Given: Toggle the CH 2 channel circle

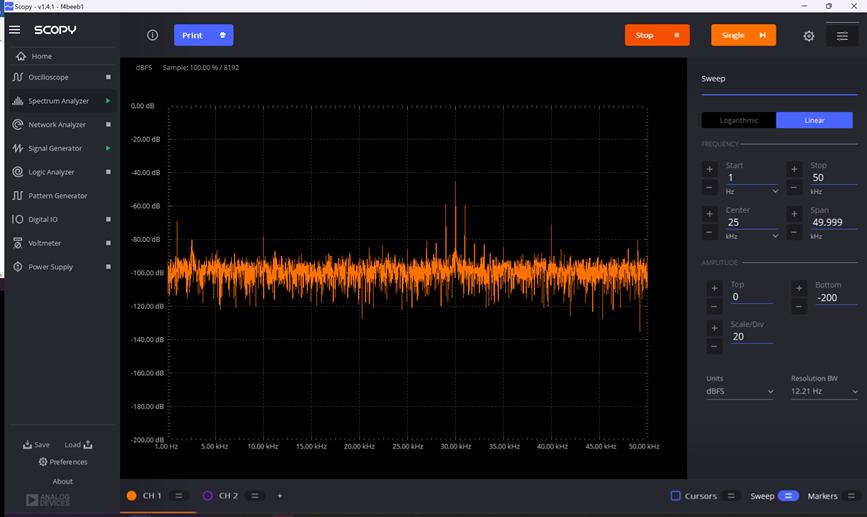Looking at the screenshot, I should tap(207, 496).
